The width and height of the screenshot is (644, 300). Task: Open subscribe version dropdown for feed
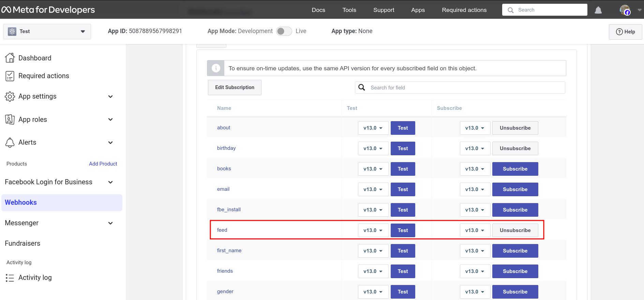(x=475, y=230)
